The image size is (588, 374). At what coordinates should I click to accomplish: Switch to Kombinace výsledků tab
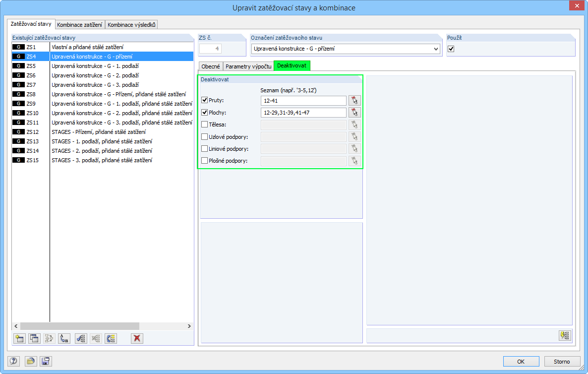point(131,25)
